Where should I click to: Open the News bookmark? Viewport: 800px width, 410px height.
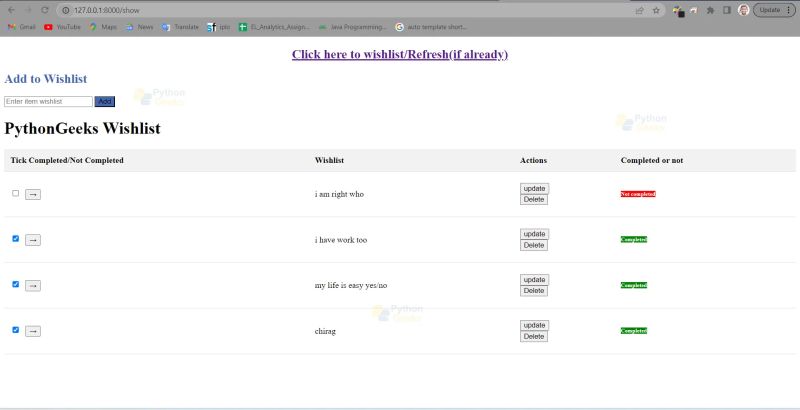tap(139, 27)
